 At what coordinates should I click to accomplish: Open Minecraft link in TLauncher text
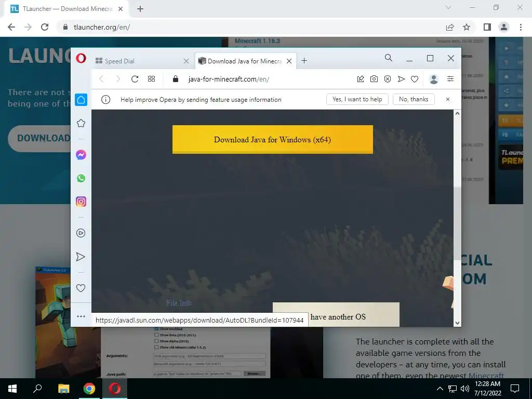486,376
